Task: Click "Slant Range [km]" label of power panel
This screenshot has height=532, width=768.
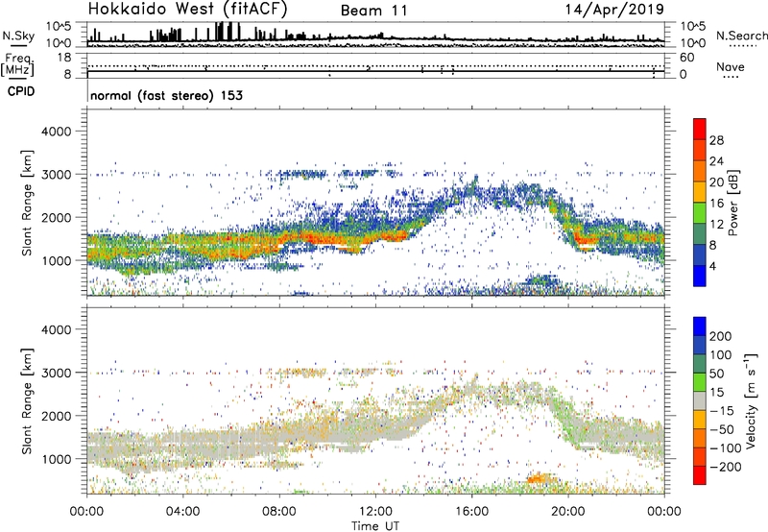Action: point(28,203)
